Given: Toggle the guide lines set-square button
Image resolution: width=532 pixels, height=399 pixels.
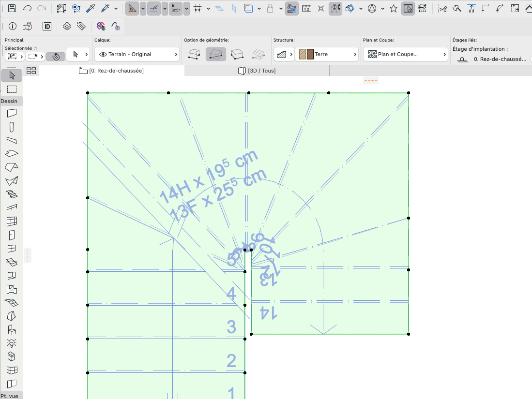Looking at the screenshot, I should [x=132, y=9].
